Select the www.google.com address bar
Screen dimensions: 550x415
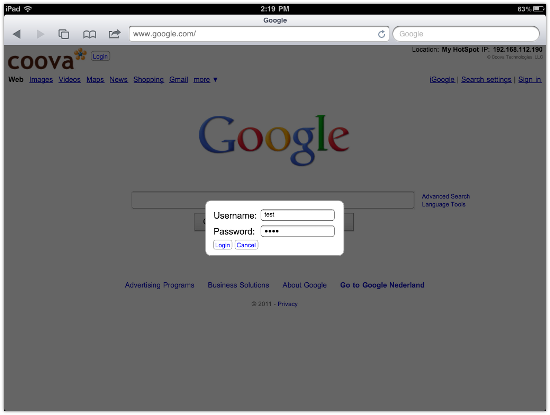[x=253, y=34]
